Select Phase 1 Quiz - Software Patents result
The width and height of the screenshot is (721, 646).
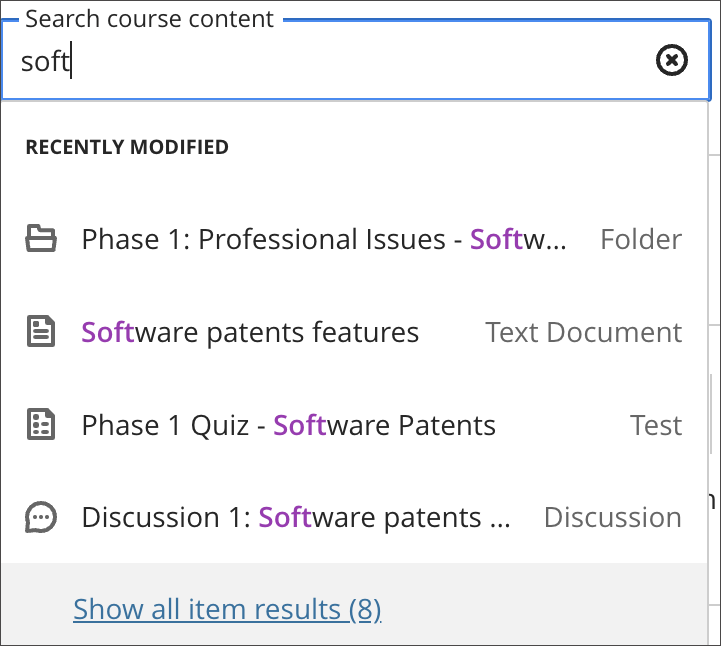pyautogui.click(x=288, y=425)
